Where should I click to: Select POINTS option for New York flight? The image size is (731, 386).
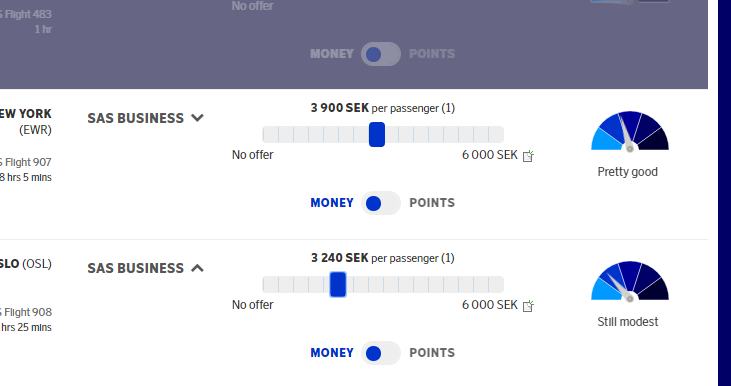tap(432, 203)
